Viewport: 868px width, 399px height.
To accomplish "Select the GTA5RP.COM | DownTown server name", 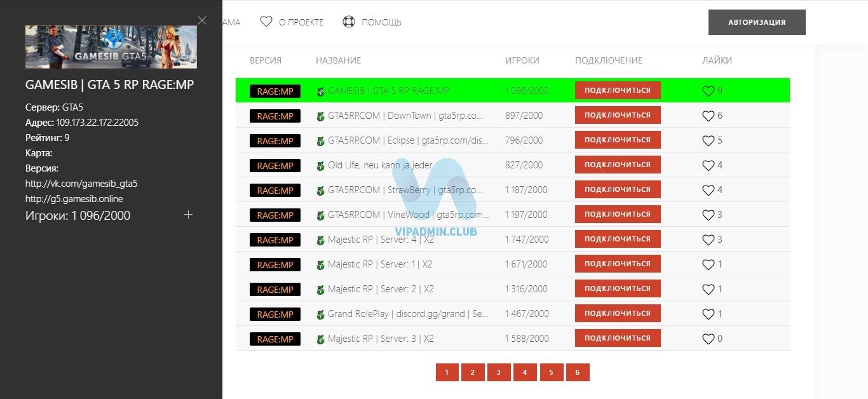I will tap(405, 116).
